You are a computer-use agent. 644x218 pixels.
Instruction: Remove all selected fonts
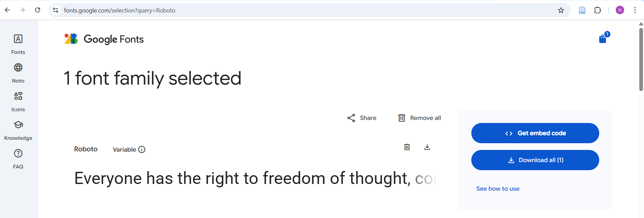pyautogui.click(x=419, y=118)
